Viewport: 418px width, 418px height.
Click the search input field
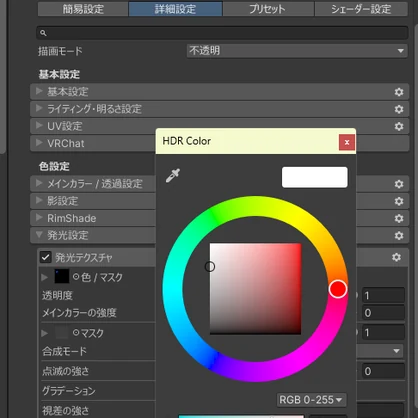222,33
